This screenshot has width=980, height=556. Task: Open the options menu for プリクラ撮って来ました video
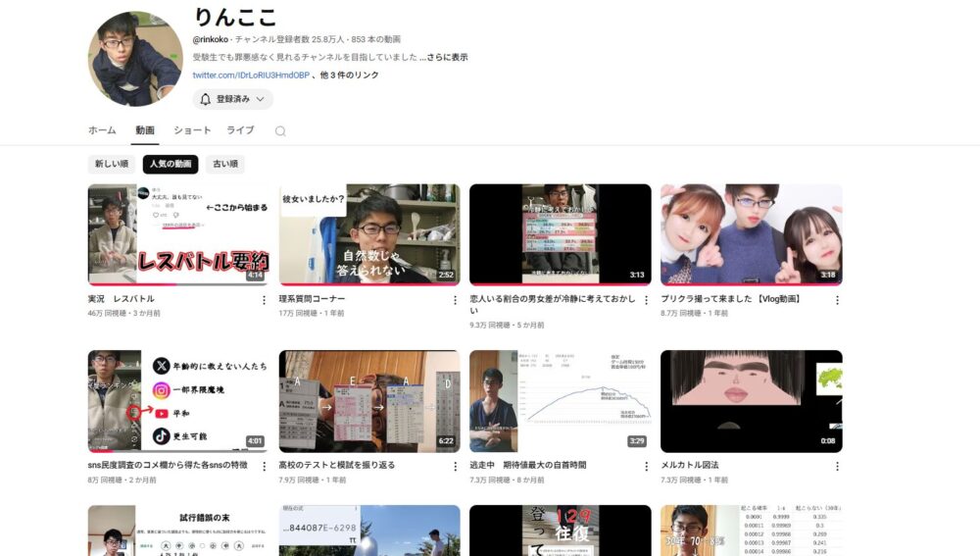(837, 300)
